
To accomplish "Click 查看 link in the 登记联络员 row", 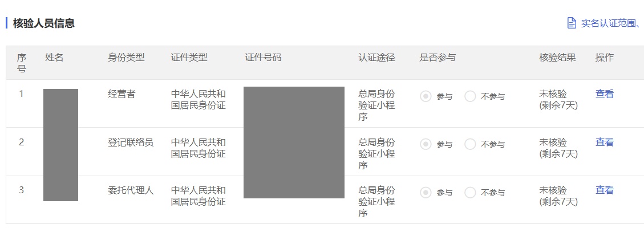I will coord(605,142).
